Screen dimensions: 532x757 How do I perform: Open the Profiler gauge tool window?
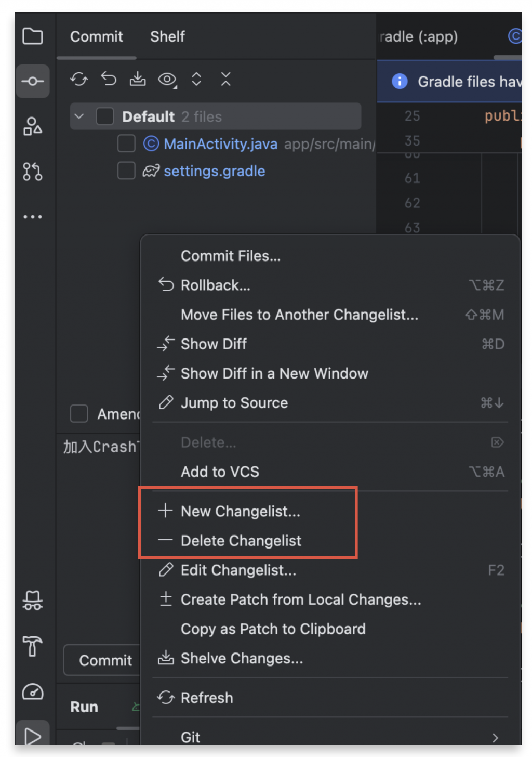(32, 691)
